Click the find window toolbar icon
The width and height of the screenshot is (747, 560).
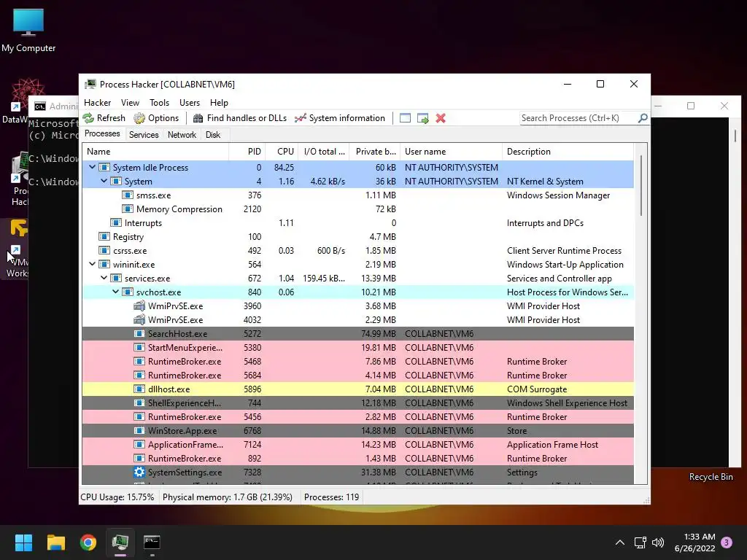(405, 118)
